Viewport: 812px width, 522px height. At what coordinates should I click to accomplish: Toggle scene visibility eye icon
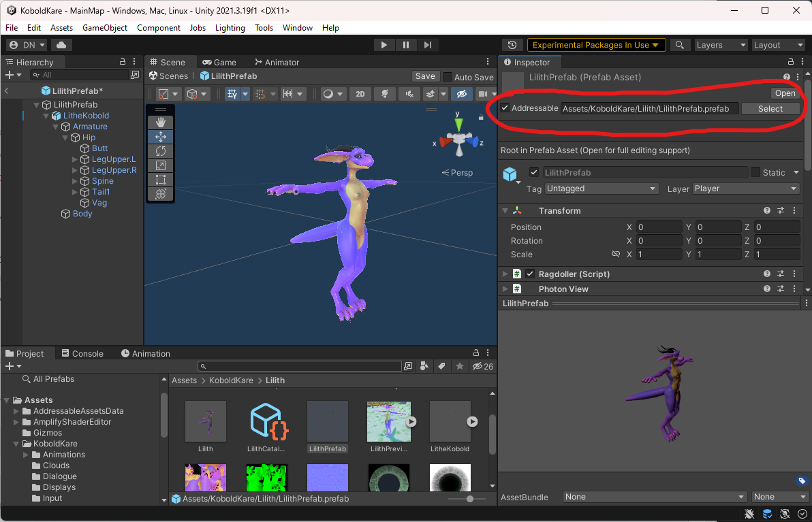click(461, 94)
